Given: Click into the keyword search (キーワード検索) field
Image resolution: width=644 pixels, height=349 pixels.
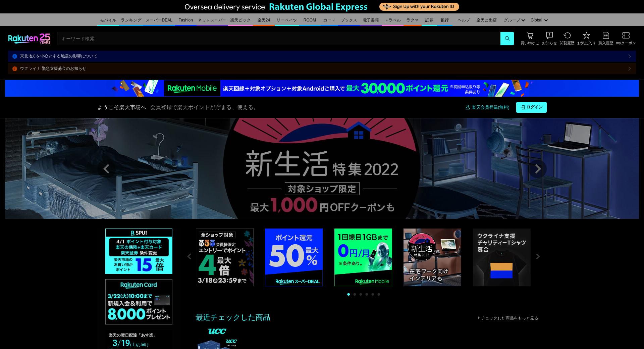Looking at the screenshot, I should click(x=278, y=39).
